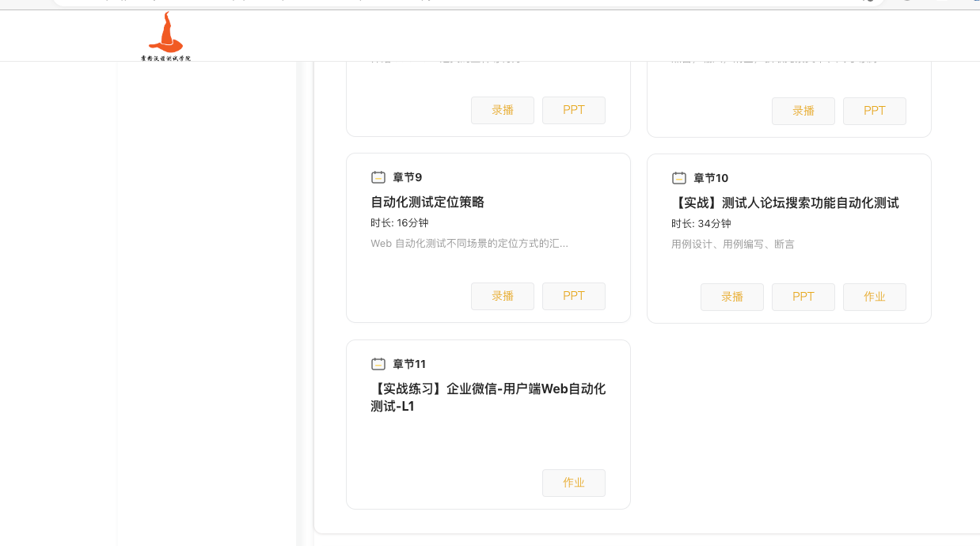Screen dimensions: 980x546
Task: View the PPT in the 章节10 card
Action: click(x=803, y=297)
